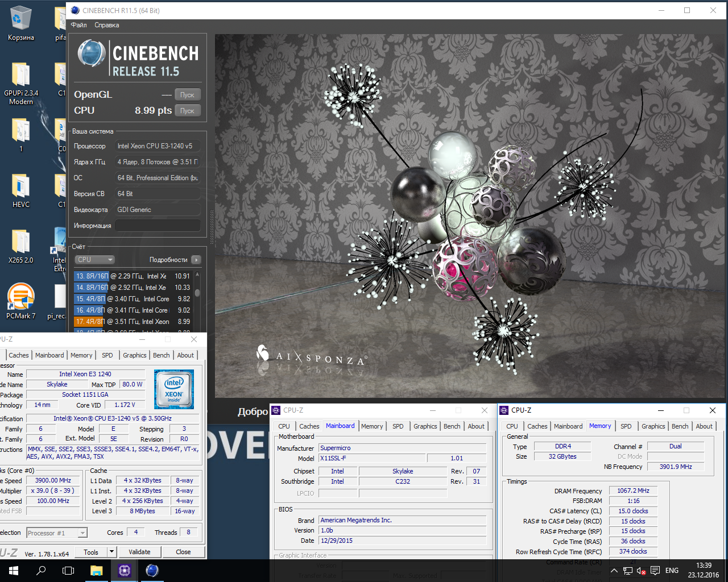728x582 pixels.
Task: Open the desktop folder named 1
Action: pyautogui.click(x=20, y=135)
